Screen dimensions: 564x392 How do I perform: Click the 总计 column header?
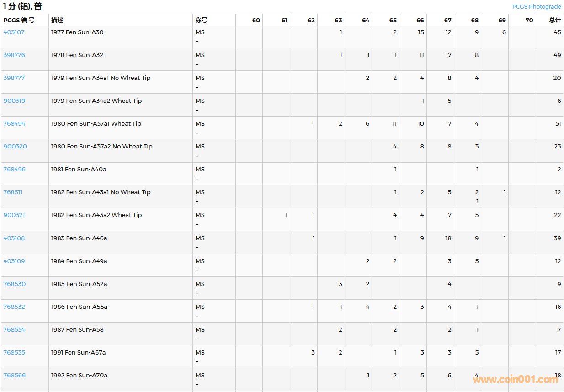tap(555, 21)
